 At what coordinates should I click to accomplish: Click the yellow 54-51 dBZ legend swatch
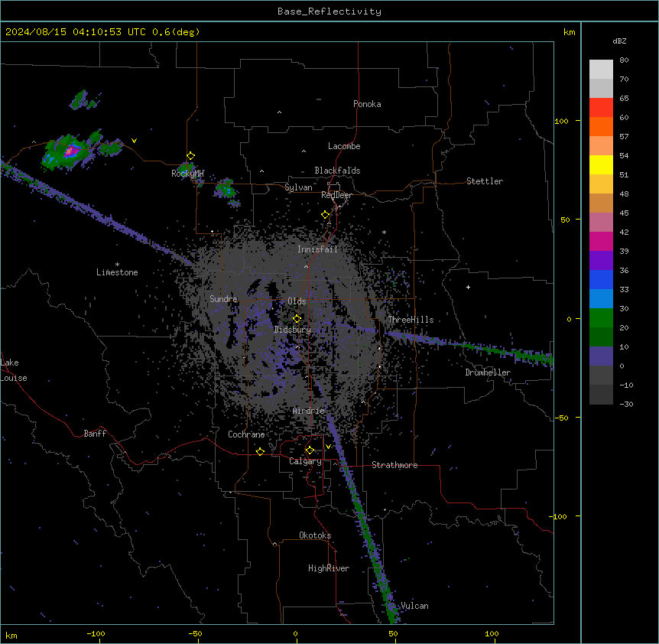[x=601, y=164]
